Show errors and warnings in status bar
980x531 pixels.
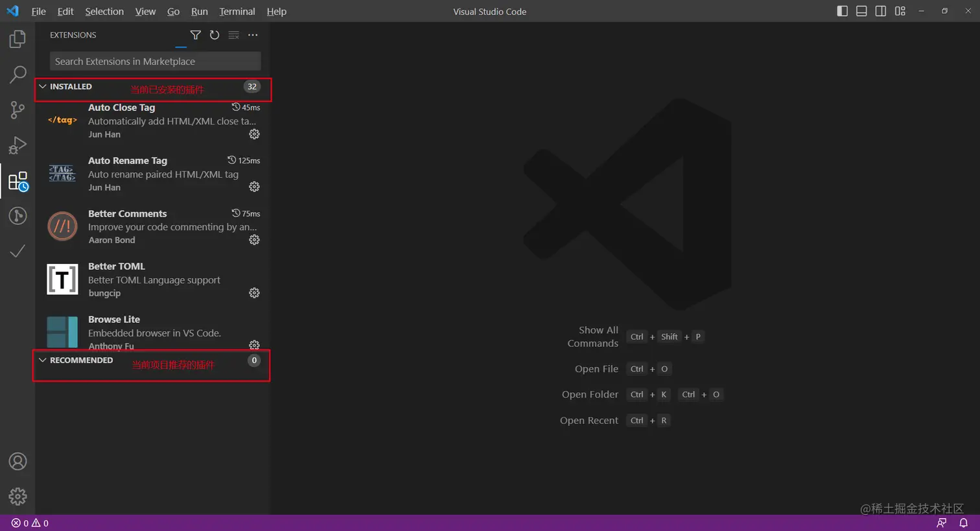click(x=30, y=523)
